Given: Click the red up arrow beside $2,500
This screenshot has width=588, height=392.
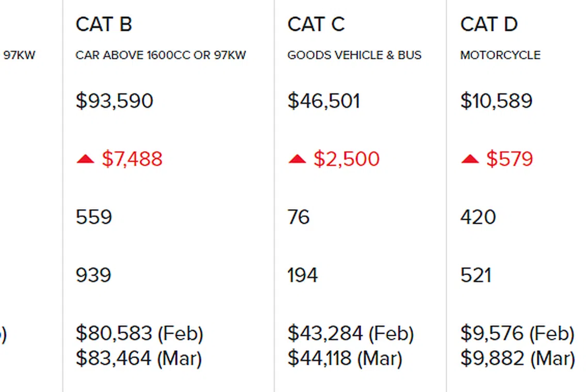Looking at the screenshot, I should (297, 159).
